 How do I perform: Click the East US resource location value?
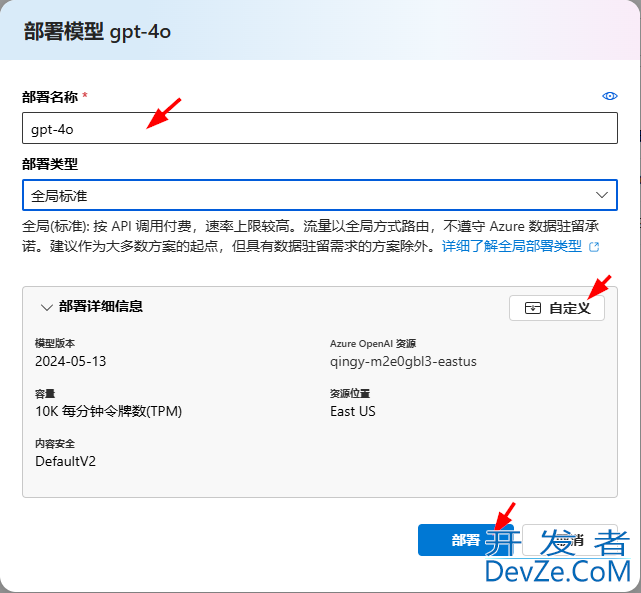(353, 411)
